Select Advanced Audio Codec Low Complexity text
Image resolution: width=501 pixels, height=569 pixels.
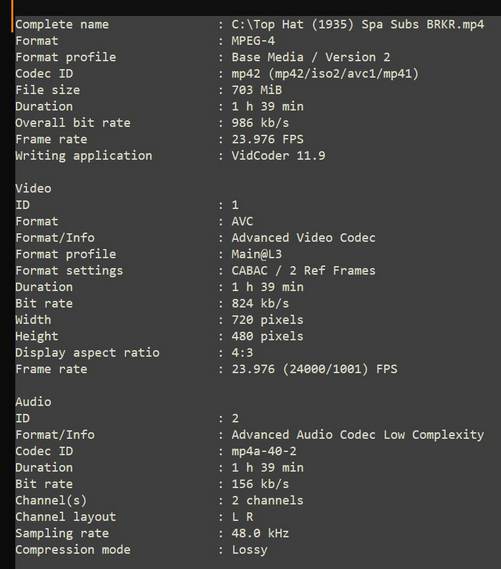[358, 435]
